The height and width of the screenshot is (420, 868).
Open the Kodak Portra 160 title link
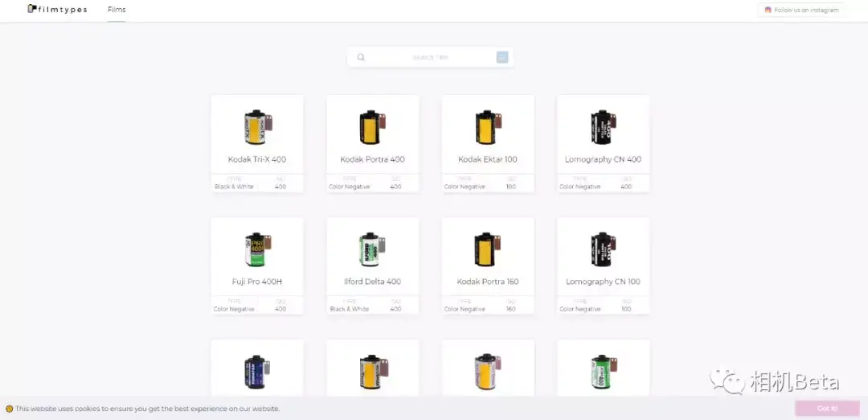point(488,282)
